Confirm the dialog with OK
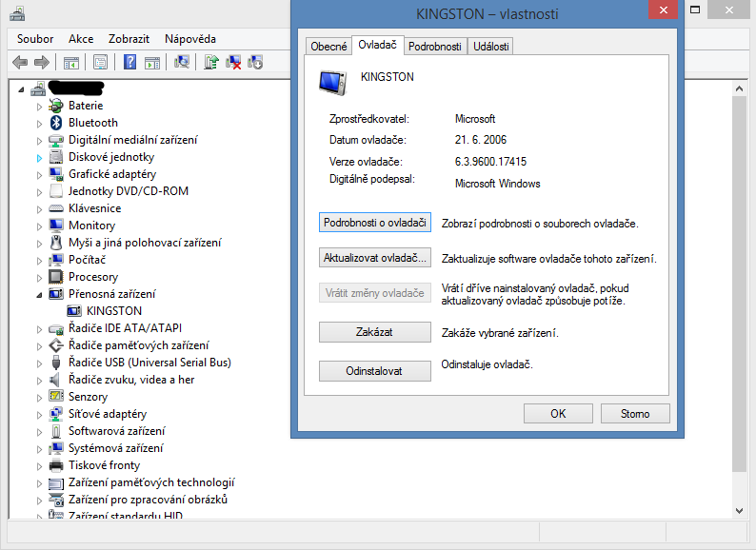The width and height of the screenshot is (756, 550). coord(558,414)
